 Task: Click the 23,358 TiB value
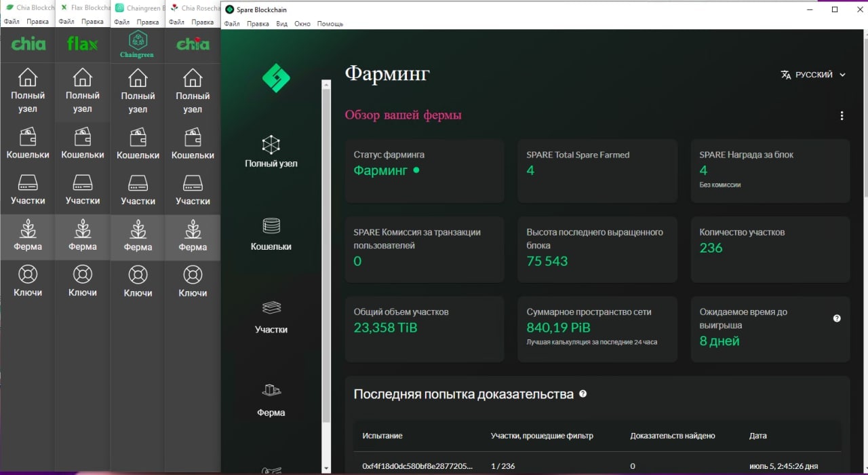click(x=385, y=328)
